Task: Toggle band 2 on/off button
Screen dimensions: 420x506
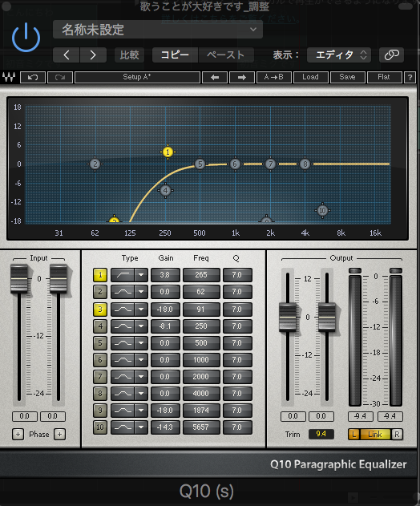Action: point(100,292)
